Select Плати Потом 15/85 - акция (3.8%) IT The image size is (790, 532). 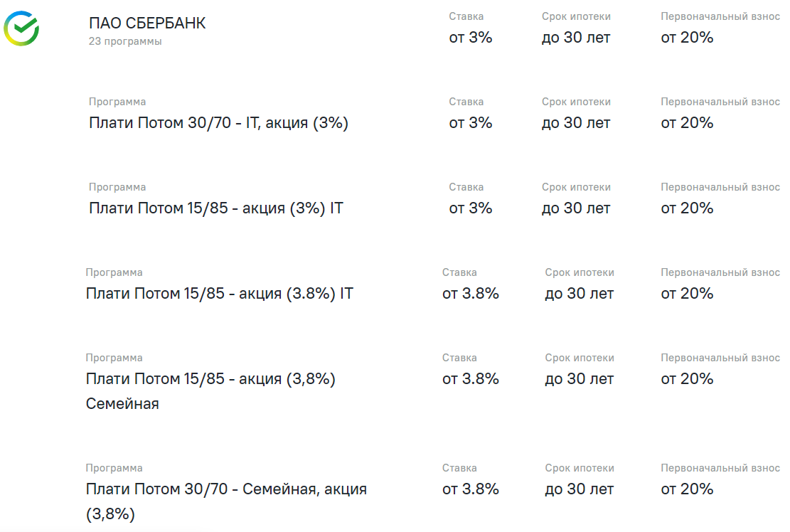[x=219, y=293]
